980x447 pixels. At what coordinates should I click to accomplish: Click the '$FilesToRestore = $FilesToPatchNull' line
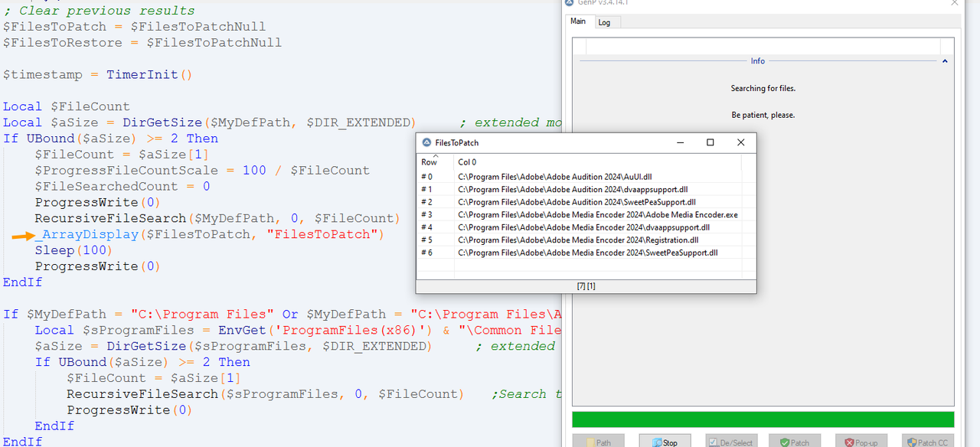click(x=142, y=43)
